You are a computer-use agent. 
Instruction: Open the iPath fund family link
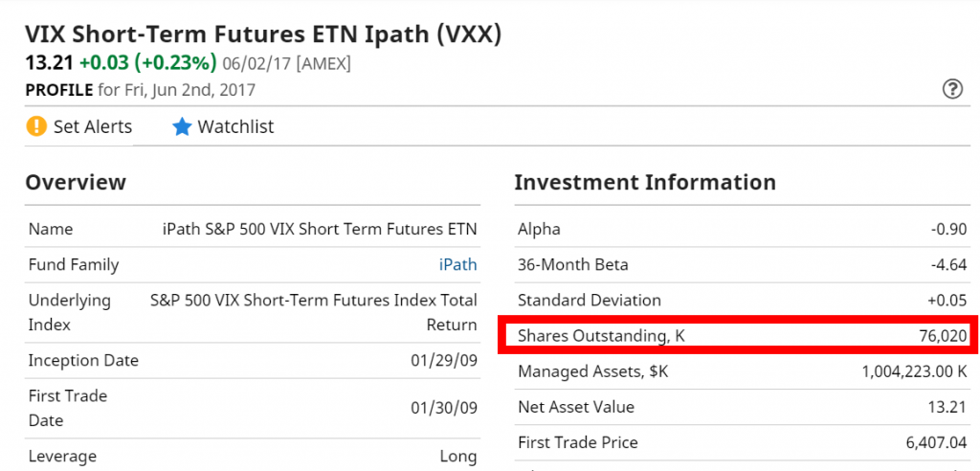coord(457,264)
